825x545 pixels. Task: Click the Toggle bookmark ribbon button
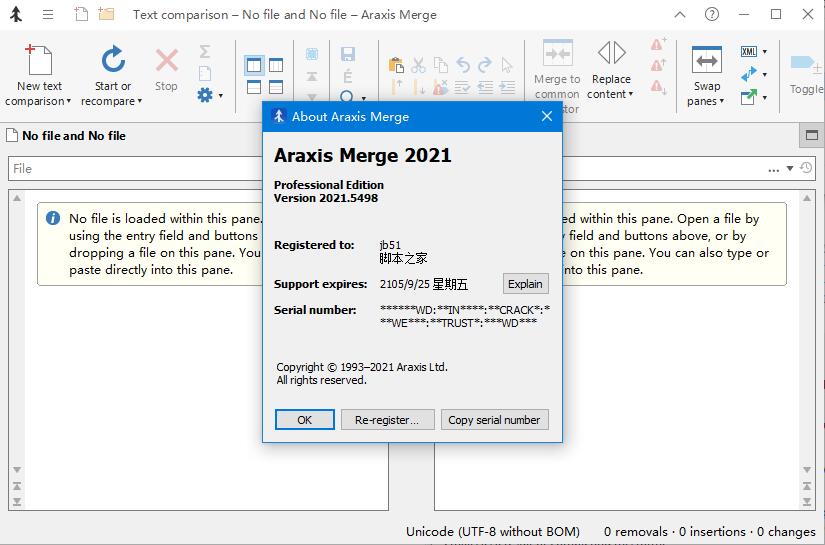(x=806, y=74)
